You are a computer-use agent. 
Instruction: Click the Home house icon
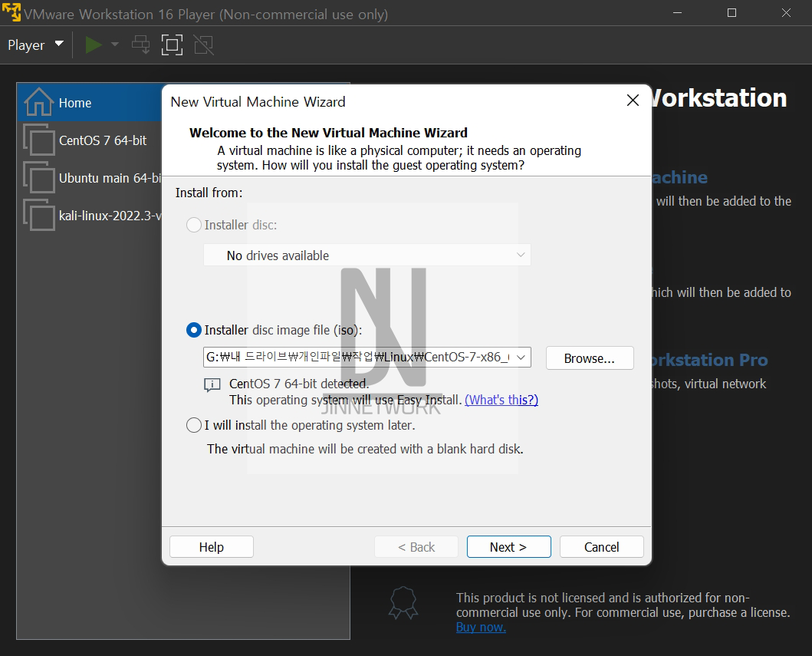tap(39, 102)
